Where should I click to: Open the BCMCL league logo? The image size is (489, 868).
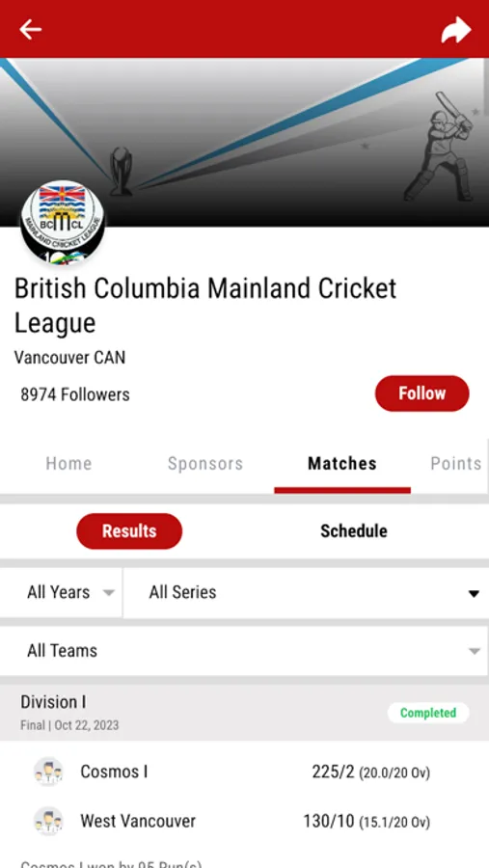tap(63, 223)
